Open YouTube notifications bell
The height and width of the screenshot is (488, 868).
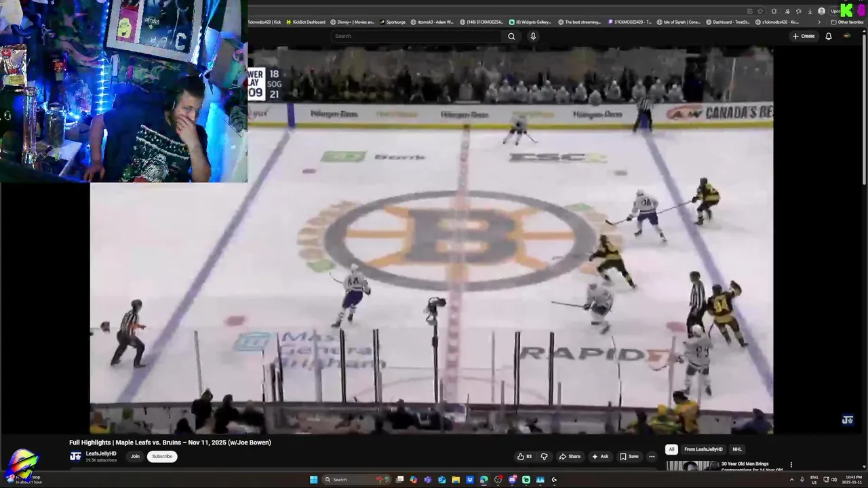pyautogui.click(x=828, y=36)
